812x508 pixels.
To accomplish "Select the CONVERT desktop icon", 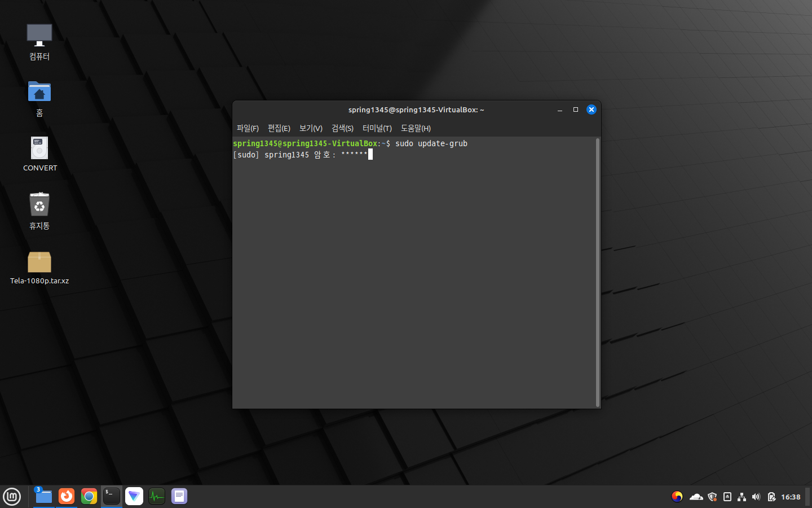I will pyautogui.click(x=39, y=154).
